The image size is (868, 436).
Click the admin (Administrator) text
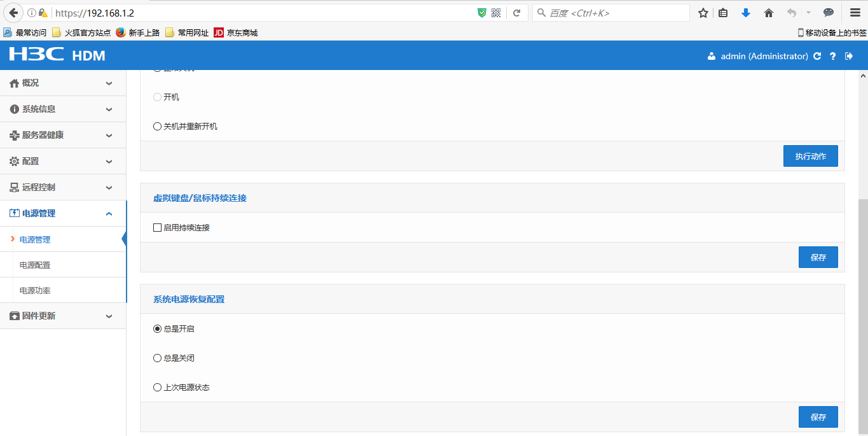click(764, 56)
